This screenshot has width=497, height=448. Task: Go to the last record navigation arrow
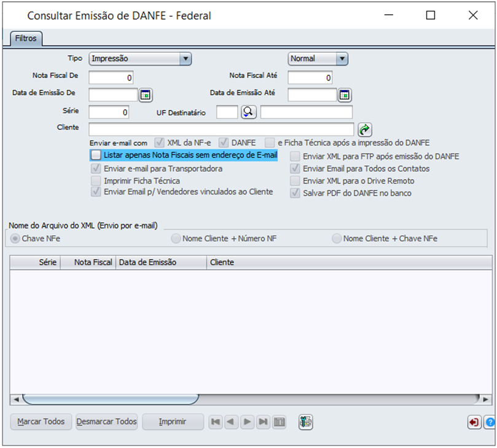[263, 422]
